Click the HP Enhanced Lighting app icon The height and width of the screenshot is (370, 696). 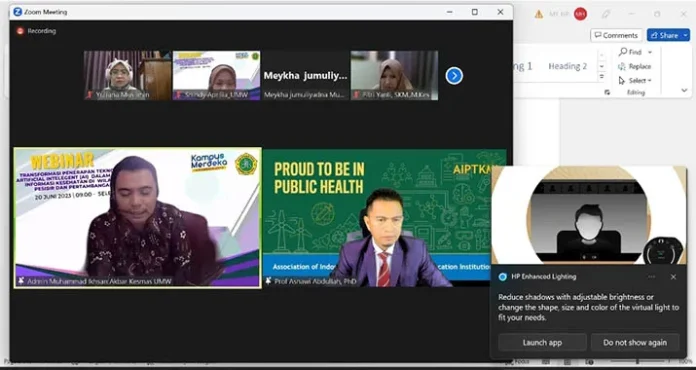click(502, 277)
